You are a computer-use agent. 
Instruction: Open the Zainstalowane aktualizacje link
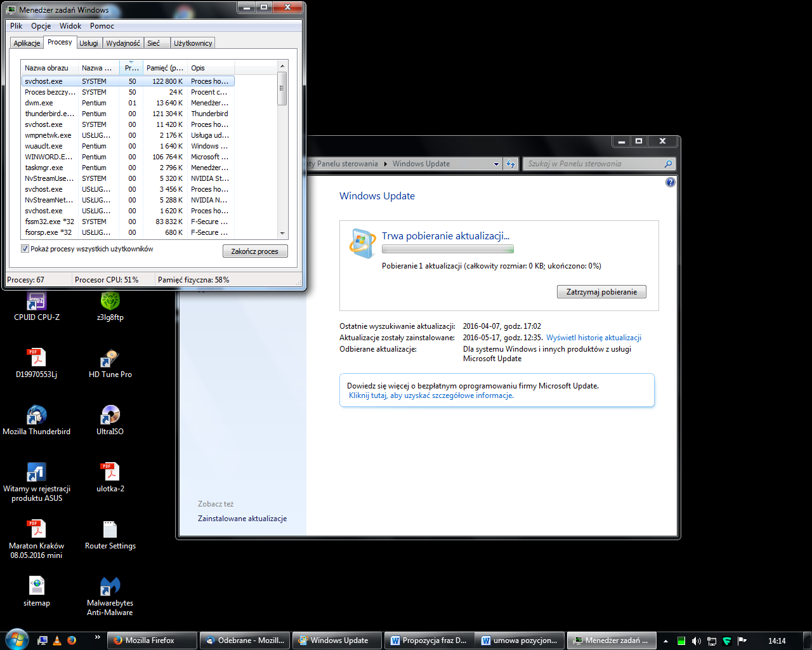[242, 519]
